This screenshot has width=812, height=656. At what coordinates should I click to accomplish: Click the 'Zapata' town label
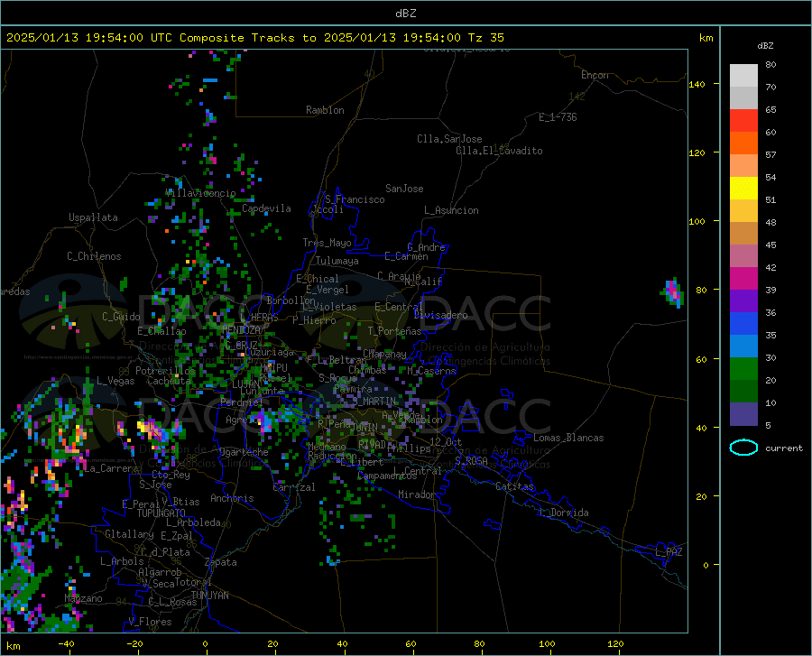[221, 562]
